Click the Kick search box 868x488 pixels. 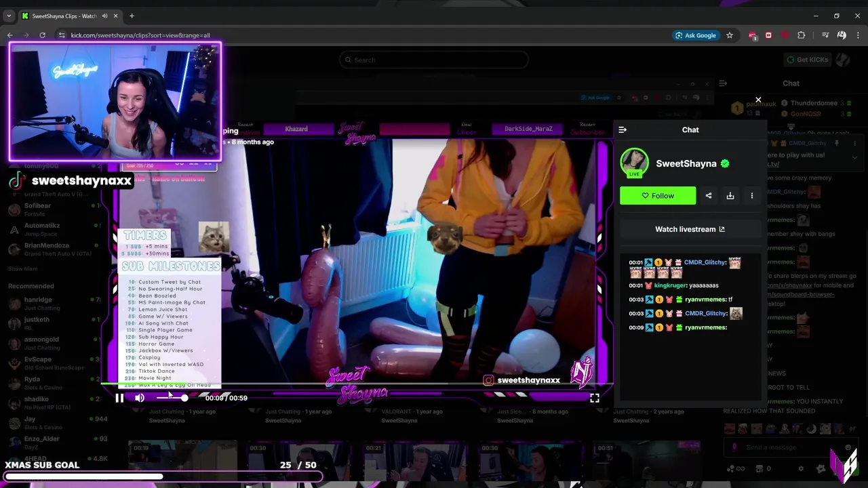click(434, 60)
